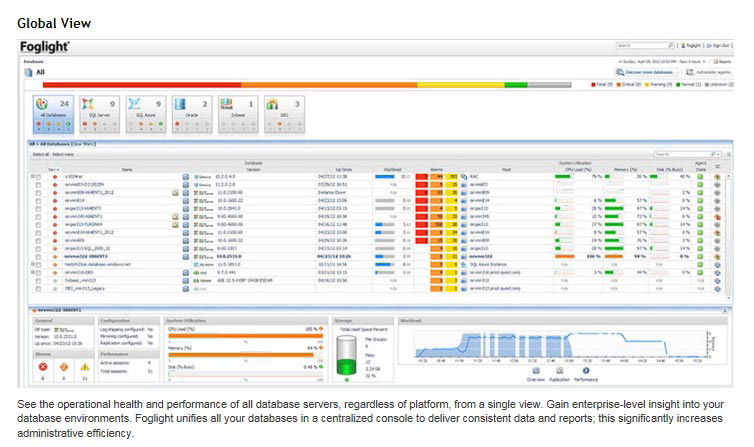Click the Select all link
The height and width of the screenshot is (447, 754).
(40, 154)
